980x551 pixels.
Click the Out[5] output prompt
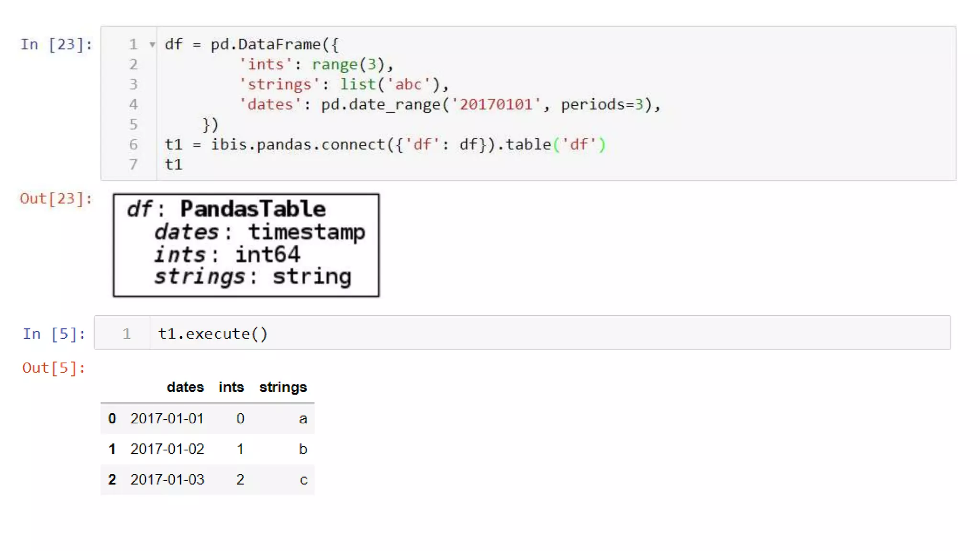pyautogui.click(x=54, y=368)
